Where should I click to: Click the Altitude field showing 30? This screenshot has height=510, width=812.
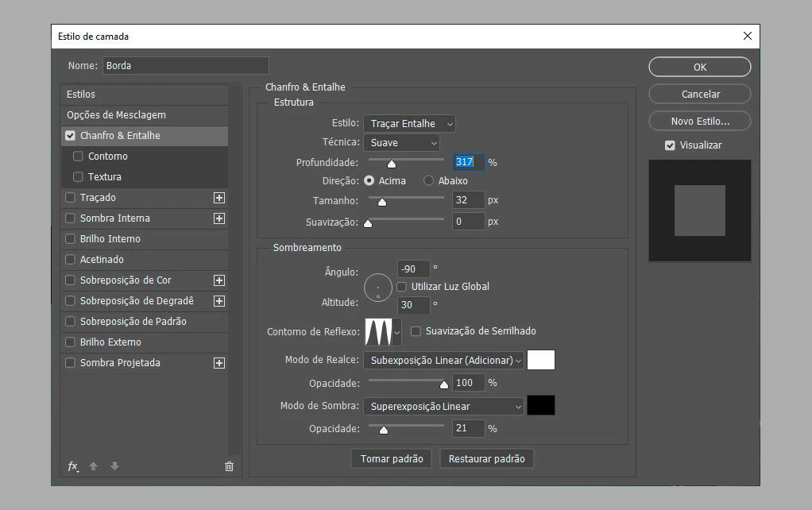pyautogui.click(x=413, y=305)
